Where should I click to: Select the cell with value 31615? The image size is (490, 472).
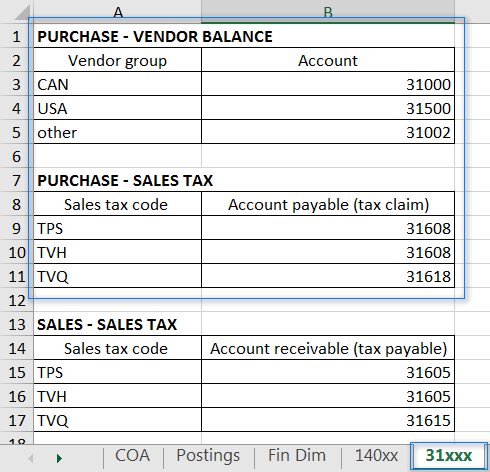point(328,420)
